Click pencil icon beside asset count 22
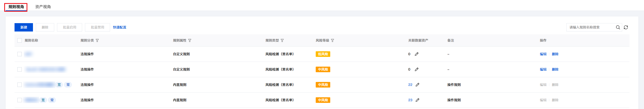The image size is (644, 109). click(x=417, y=85)
